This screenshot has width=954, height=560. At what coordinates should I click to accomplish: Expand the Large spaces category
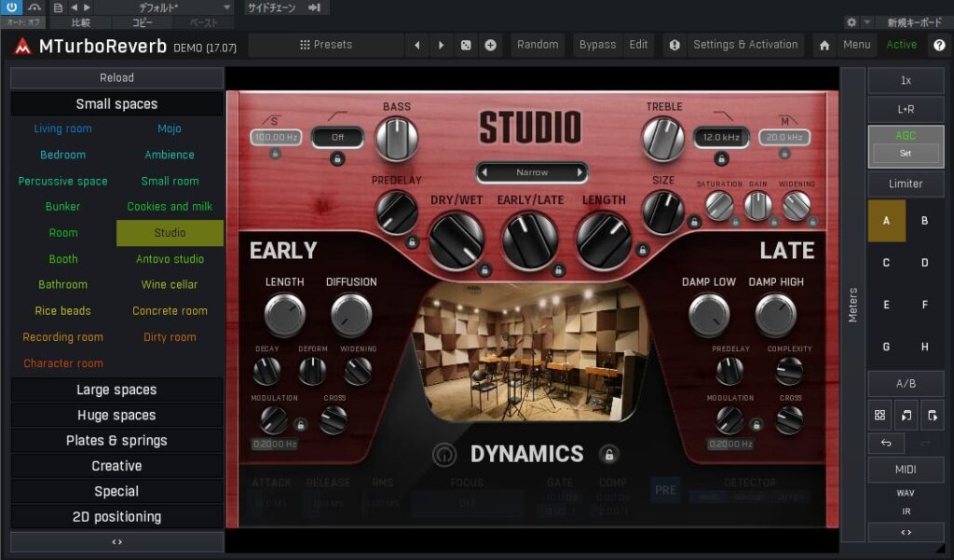tap(116, 389)
